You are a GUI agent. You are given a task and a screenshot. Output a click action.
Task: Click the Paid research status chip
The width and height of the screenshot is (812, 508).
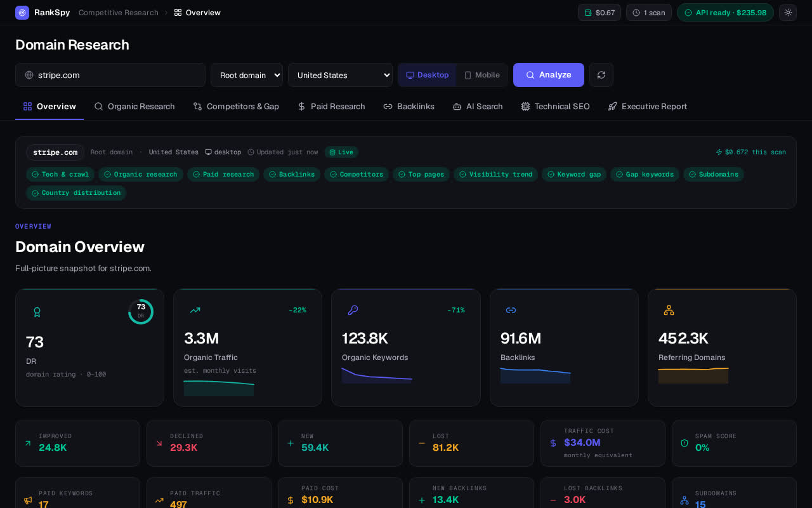pyautogui.click(x=223, y=174)
